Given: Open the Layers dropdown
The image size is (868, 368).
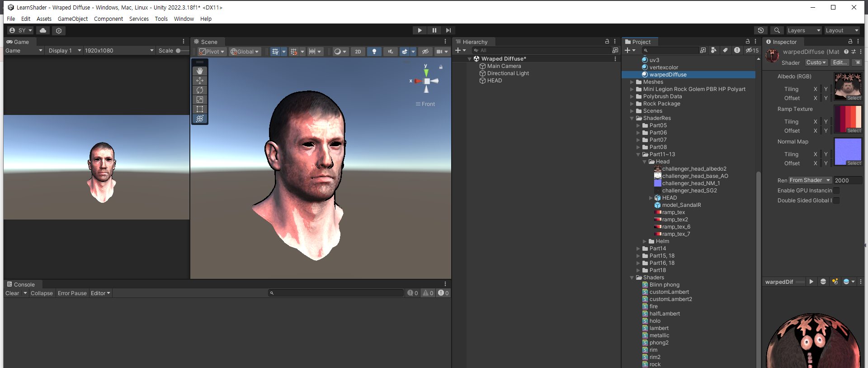Looking at the screenshot, I should pyautogui.click(x=804, y=30).
